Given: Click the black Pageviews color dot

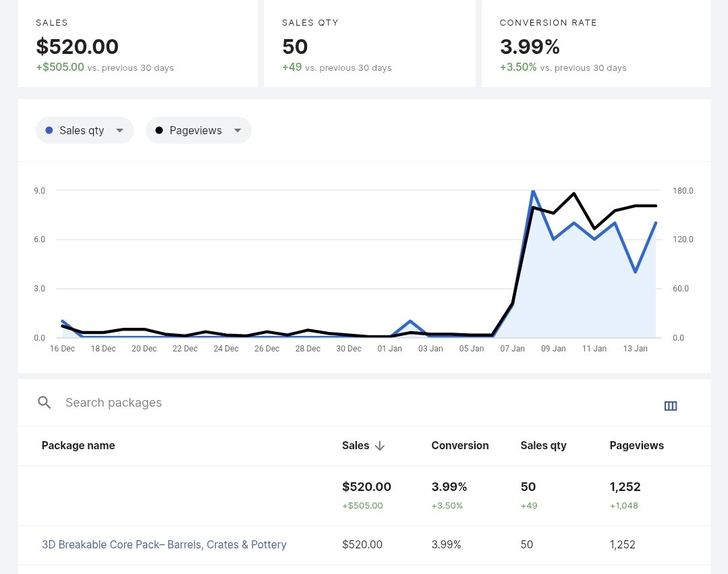Looking at the screenshot, I should click(x=159, y=130).
